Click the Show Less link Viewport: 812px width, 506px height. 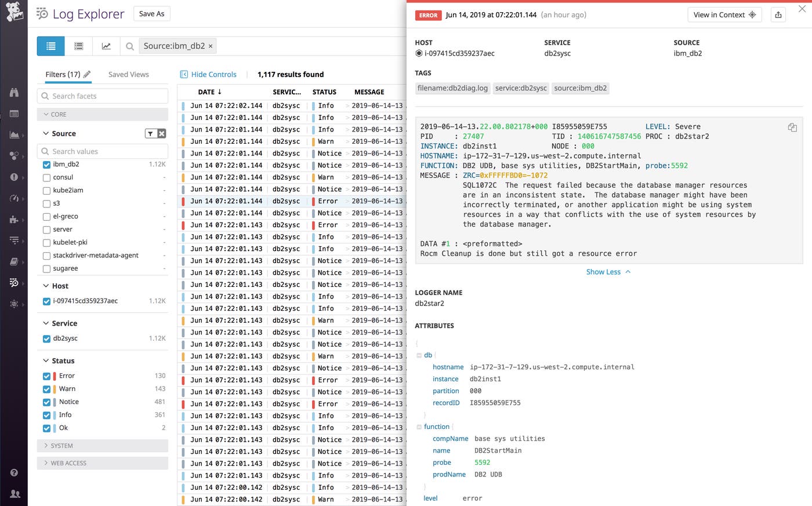pos(608,271)
